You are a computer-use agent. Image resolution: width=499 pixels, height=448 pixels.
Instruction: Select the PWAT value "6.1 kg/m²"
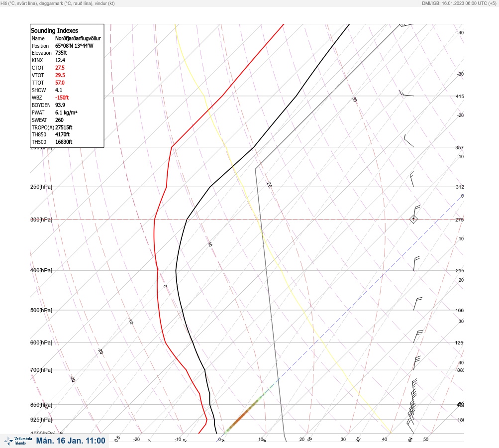(x=66, y=112)
